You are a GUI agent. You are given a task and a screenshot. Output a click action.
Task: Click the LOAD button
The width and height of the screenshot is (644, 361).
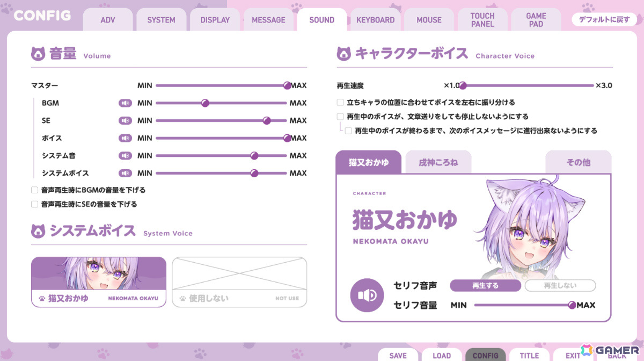click(442, 355)
